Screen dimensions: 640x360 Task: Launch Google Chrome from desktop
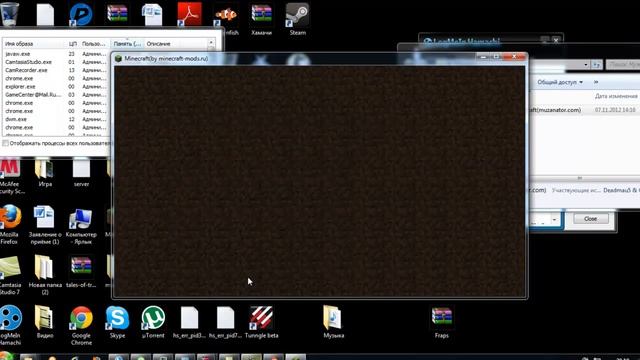(81, 325)
